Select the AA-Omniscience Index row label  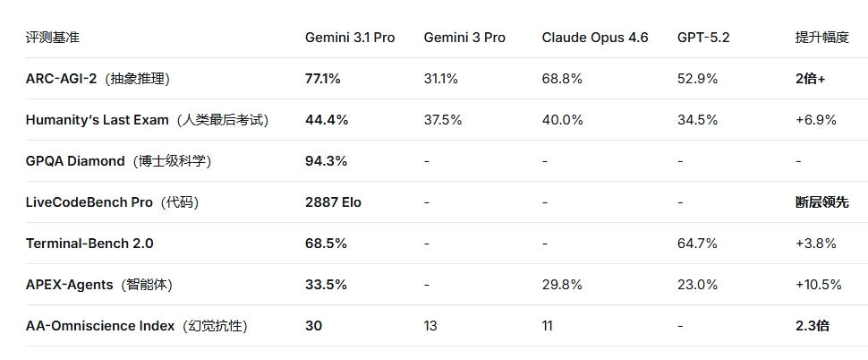[x=136, y=326]
